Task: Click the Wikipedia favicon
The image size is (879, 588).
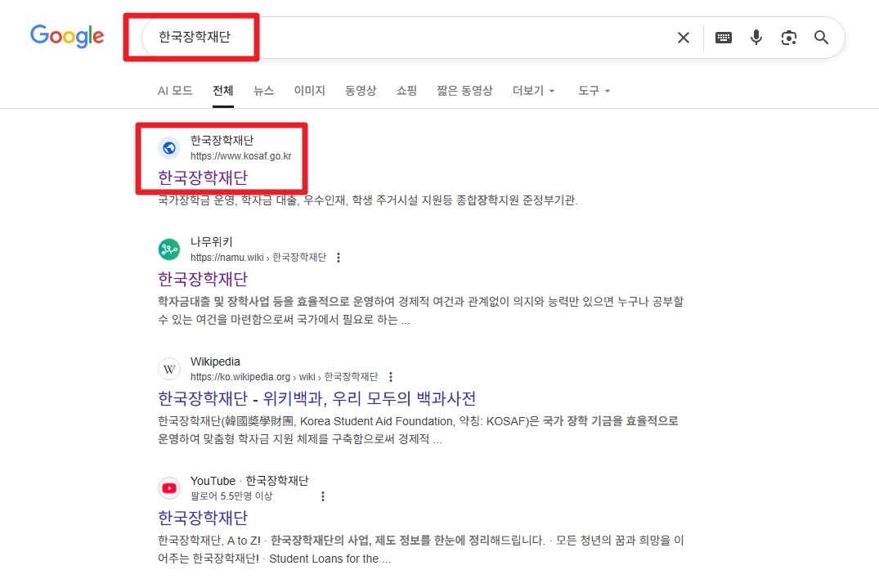Action: (168, 369)
